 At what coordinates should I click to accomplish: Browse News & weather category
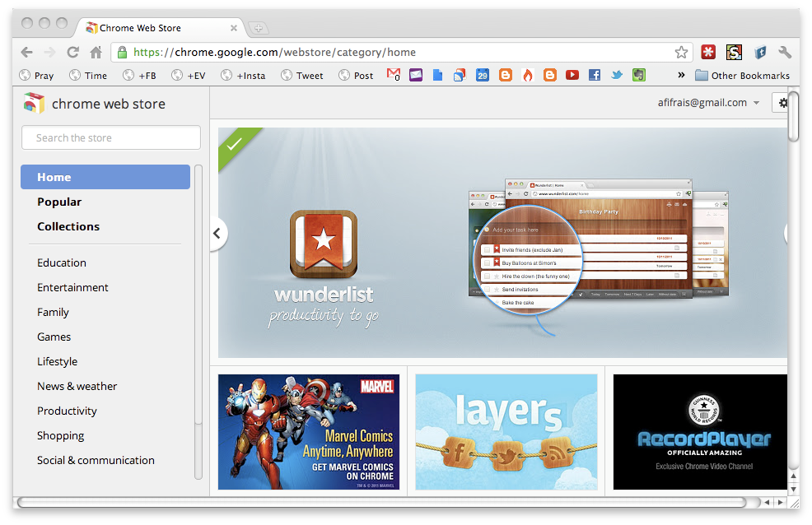77,387
